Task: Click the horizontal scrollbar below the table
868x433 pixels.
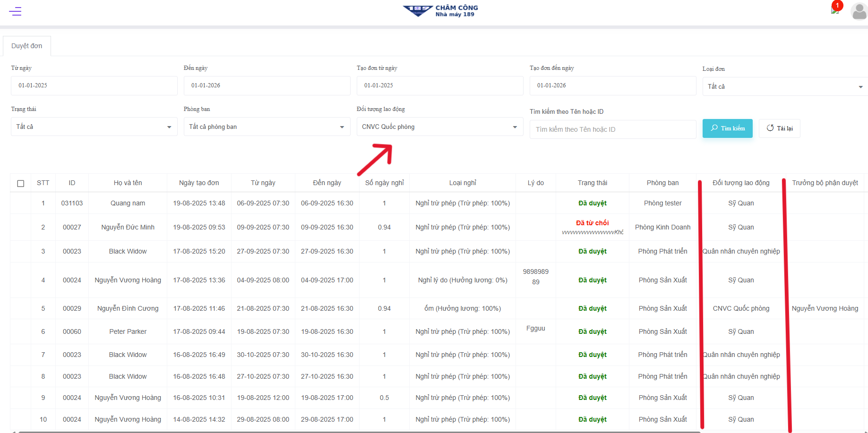Action: tap(359, 432)
